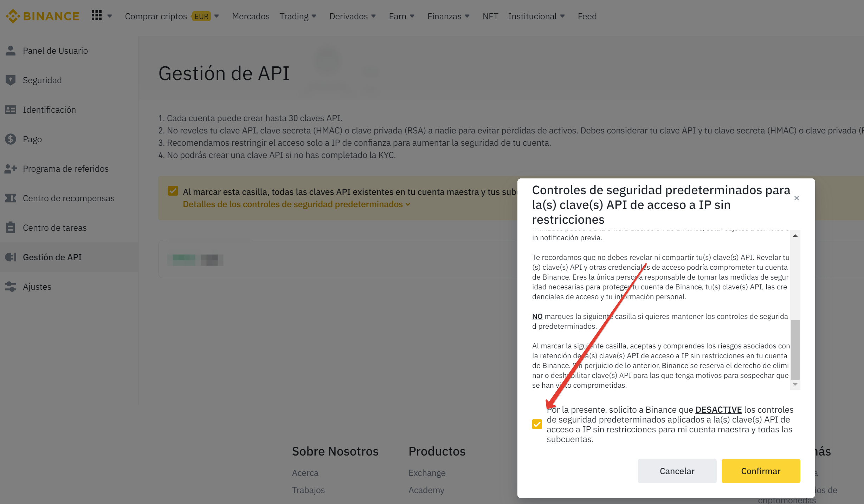Open the Academy footer link
The height and width of the screenshot is (504, 864).
pos(426,490)
